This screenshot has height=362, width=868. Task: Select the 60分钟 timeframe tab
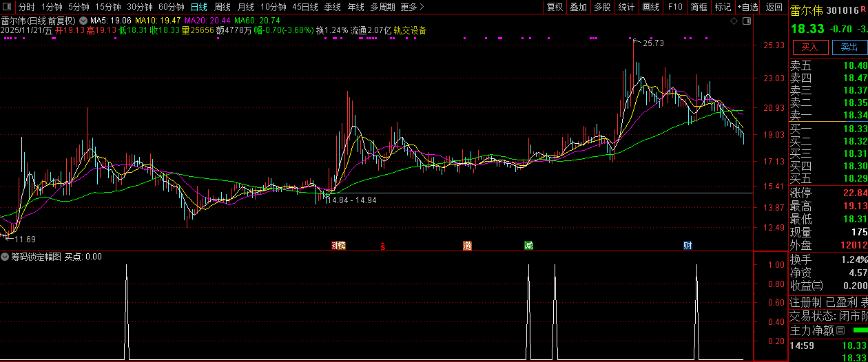pyautogui.click(x=171, y=7)
